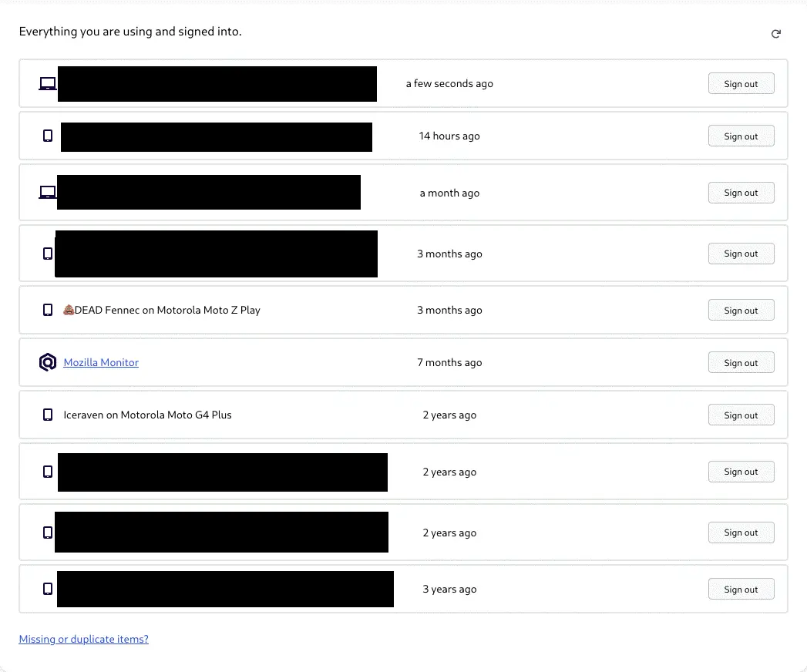Image resolution: width=807 pixels, height=672 pixels.
Task: Click phone icon in the '14 hours ago' row
Action: coord(48,136)
